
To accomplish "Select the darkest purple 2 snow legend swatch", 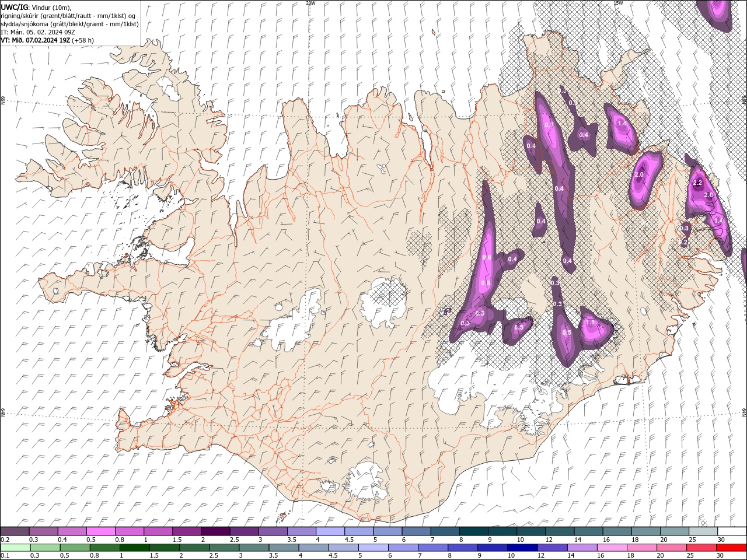I will pyautogui.click(x=216, y=531).
